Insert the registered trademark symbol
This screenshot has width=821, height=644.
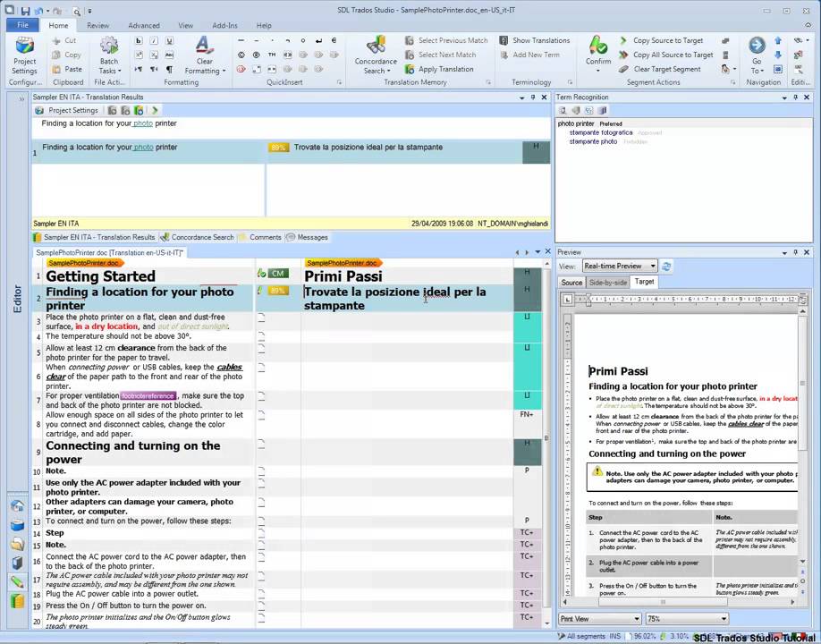click(257, 55)
